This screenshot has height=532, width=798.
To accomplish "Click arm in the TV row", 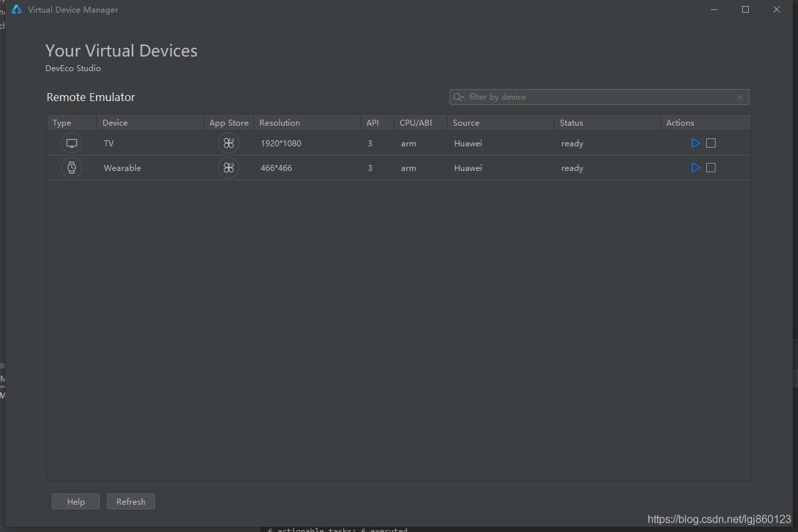I will [408, 143].
